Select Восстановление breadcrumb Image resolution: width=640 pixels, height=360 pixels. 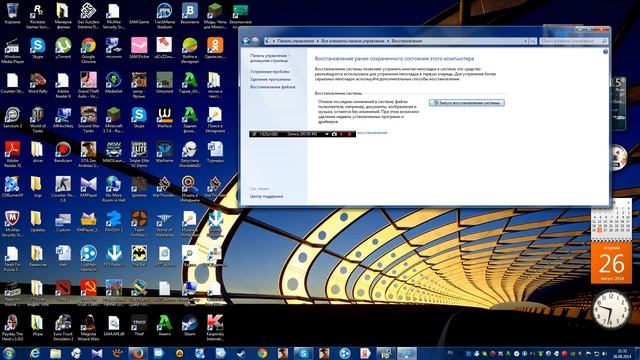click(x=407, y=41)
